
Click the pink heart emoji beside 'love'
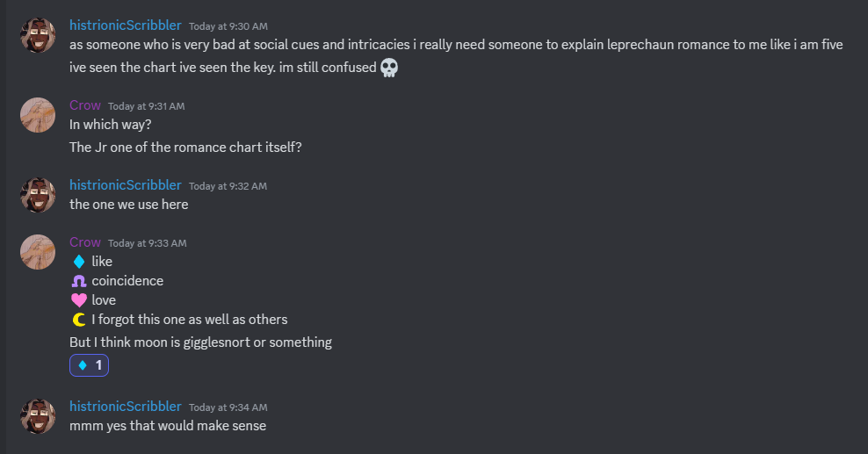pyautogui.click(x=78, y=300)
